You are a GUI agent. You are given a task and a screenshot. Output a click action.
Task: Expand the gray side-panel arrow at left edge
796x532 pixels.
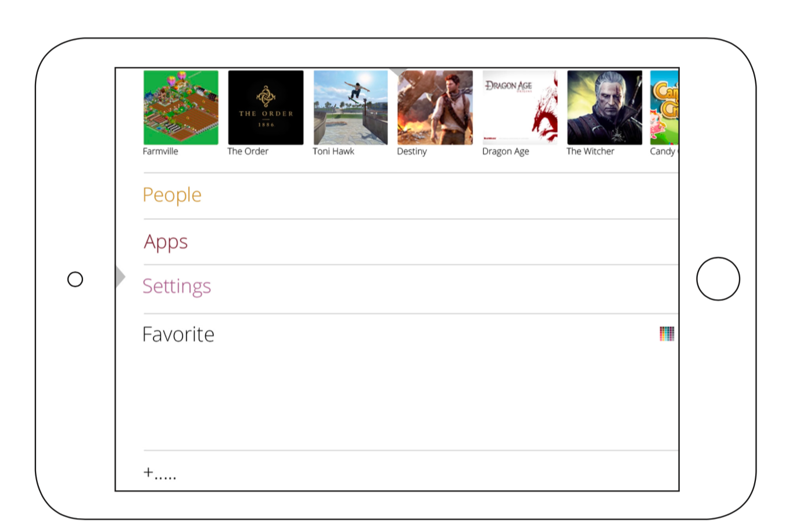120,277
